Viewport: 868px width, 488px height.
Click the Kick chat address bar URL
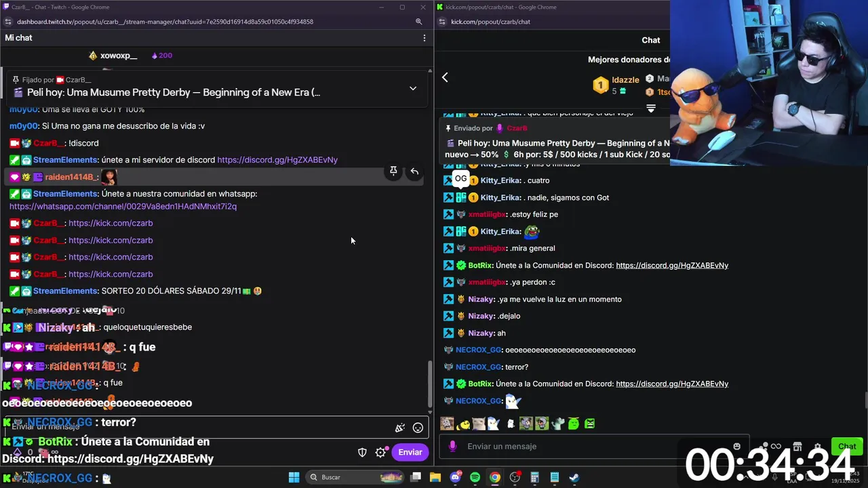[x=490, y=22]
